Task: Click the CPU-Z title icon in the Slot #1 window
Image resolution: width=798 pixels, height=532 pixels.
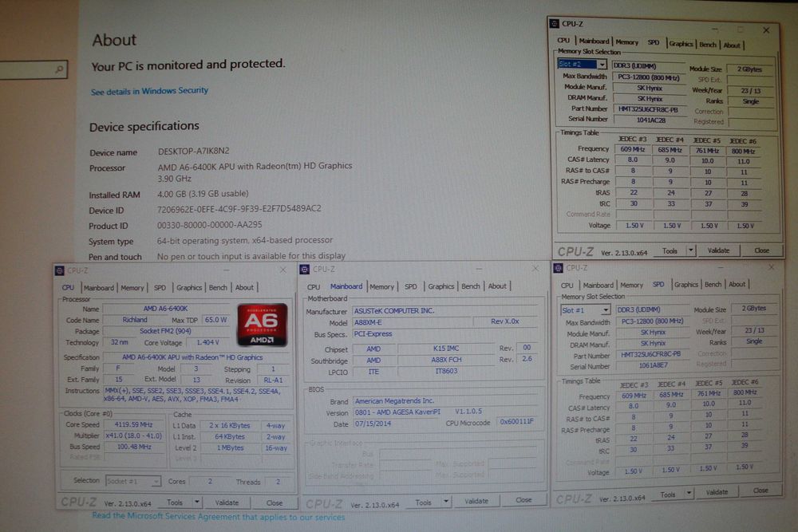Action: pyautogui.click(x=559, y=268)
